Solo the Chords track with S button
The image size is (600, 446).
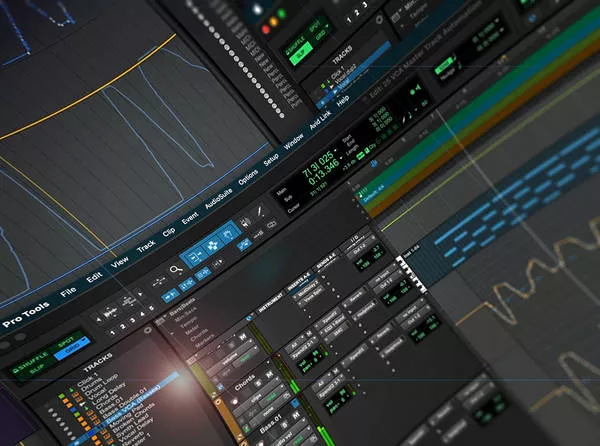(x=259, y=384)
